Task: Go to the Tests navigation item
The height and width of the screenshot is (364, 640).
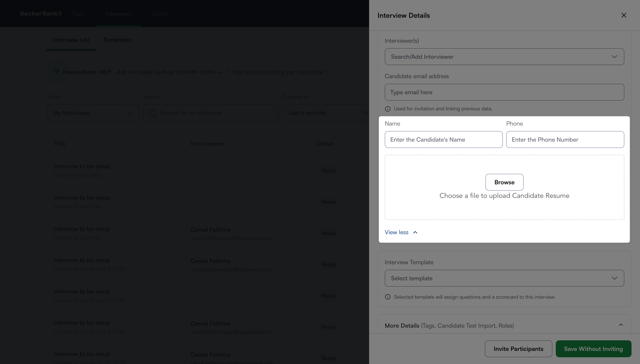Action: (78, 14)
